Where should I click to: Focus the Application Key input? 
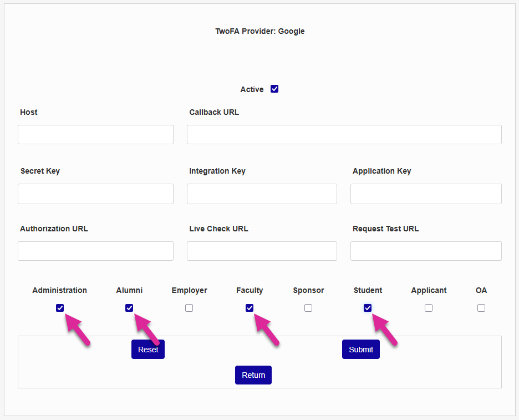(426, 194)
